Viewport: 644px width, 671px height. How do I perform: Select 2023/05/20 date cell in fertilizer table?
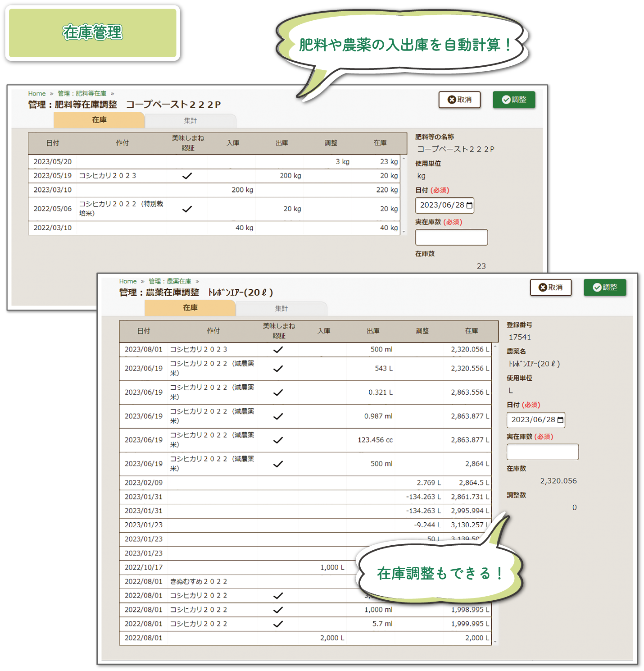(53, 162)
